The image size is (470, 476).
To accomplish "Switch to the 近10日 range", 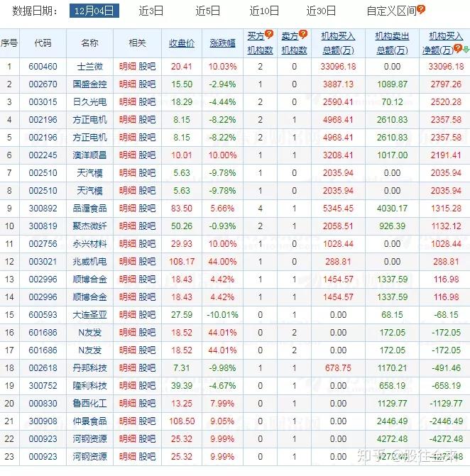I will (x=264, y=11).
